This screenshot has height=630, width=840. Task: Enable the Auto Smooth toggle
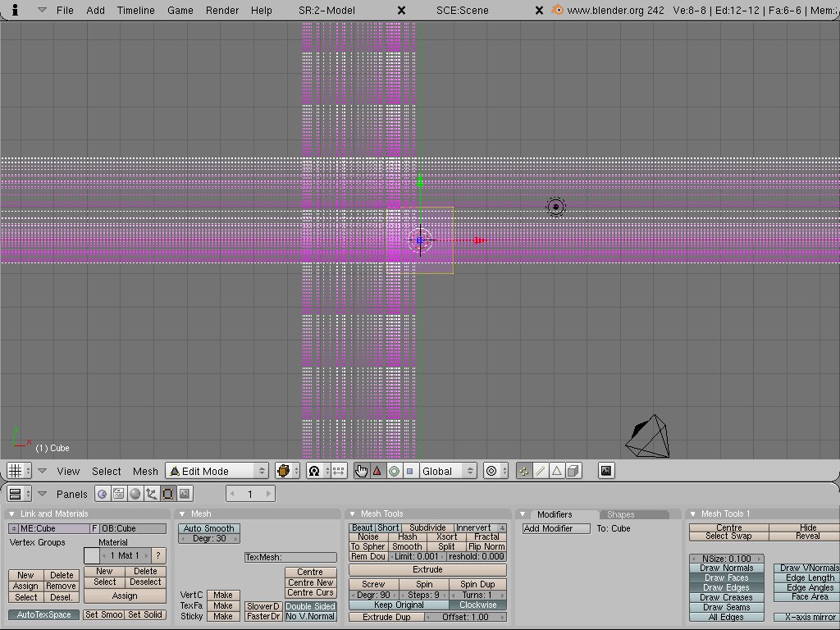[209, 528]
